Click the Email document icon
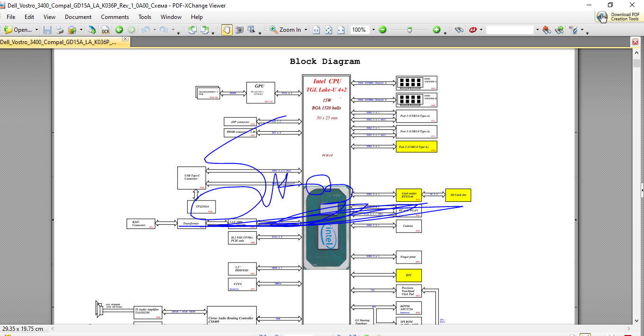Screen dimensions: 644x336 (92, 30)
